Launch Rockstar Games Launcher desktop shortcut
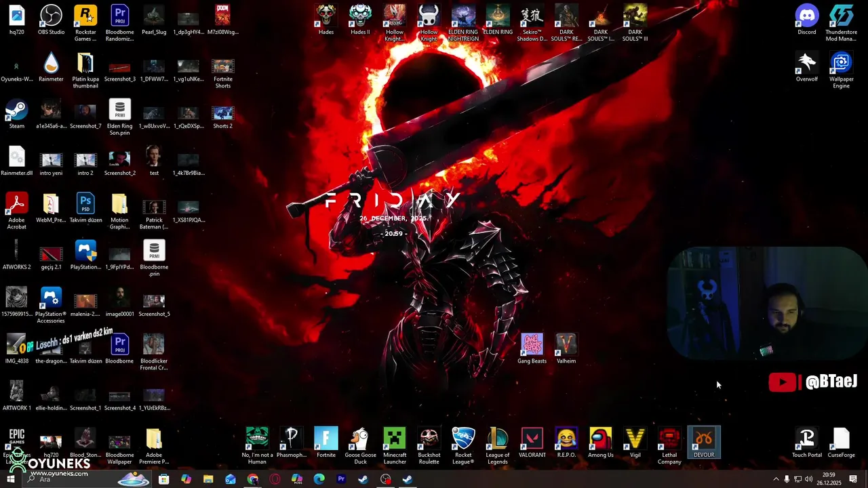The height and width of the screenshot is (488, 868). tap(85, 23)
